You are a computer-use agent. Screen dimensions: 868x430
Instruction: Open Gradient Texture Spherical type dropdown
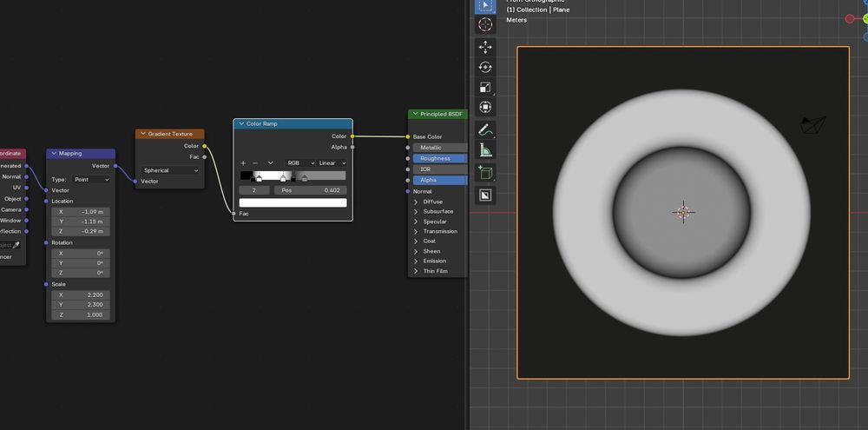coord(170,170)
